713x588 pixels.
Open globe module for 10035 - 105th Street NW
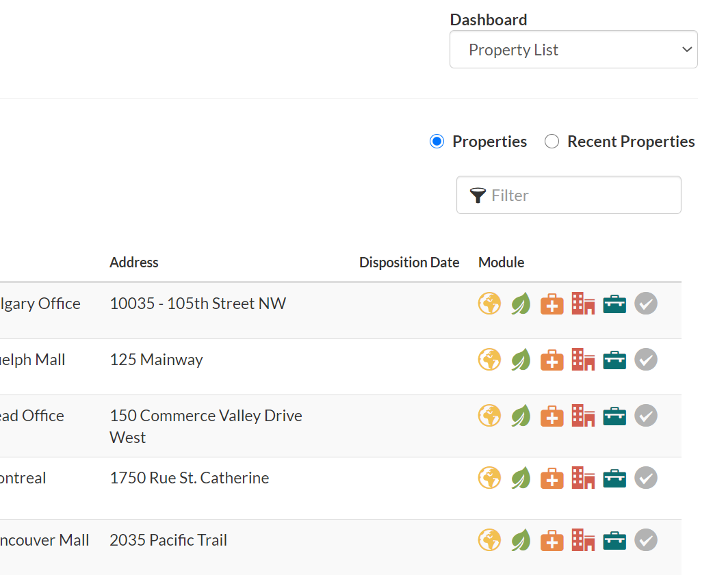coord(489,304)
